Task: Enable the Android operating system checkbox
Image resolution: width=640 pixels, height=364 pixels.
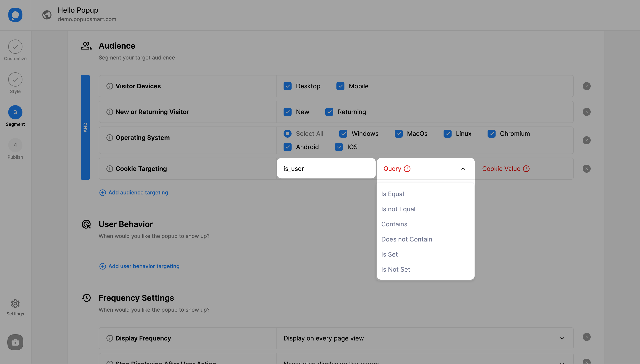Action: (x=288, y=146)
